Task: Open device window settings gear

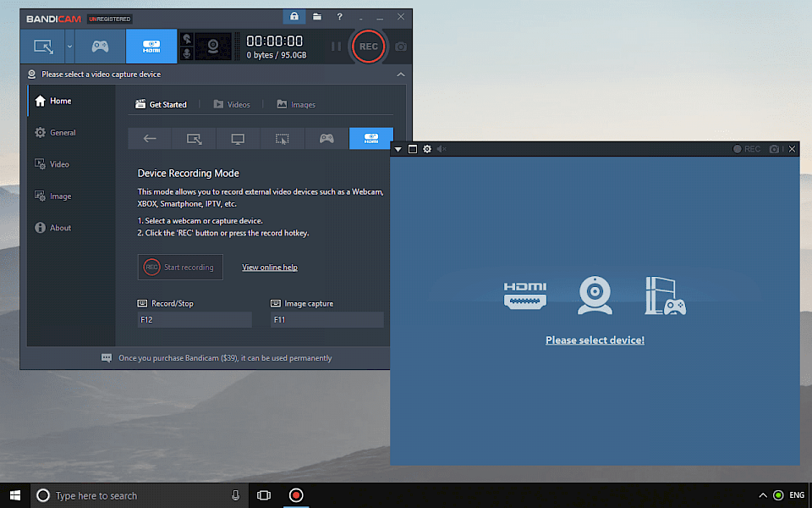Action: click(427, 149)
